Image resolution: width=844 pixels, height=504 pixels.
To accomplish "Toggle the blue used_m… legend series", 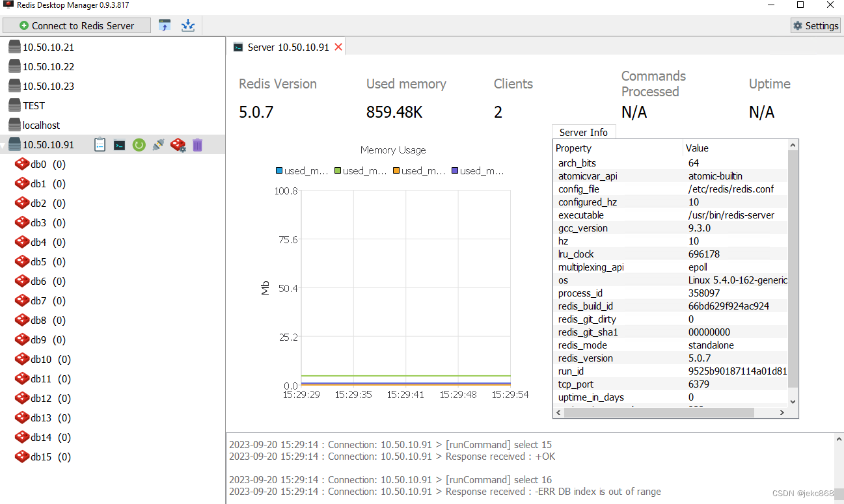I will (302, 171).
